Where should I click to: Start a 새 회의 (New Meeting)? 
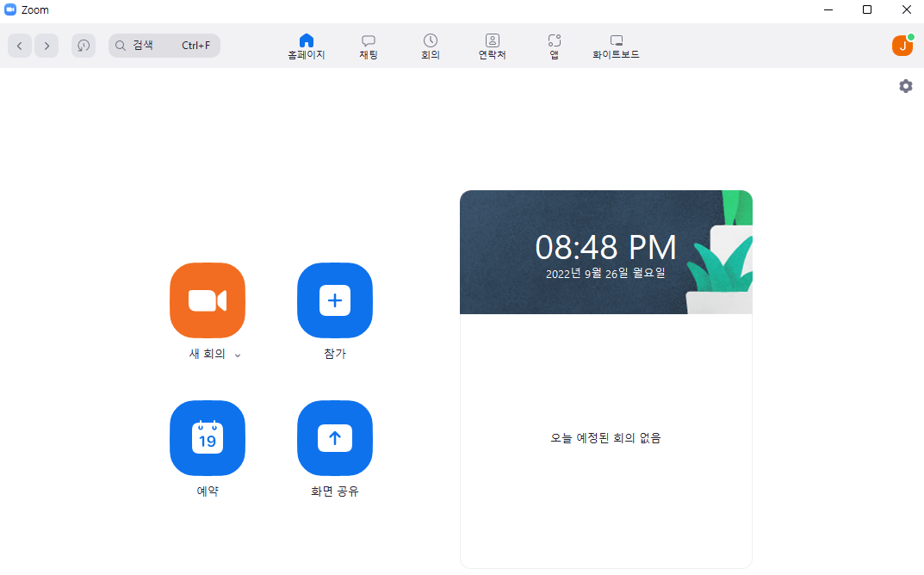(207, 300)
